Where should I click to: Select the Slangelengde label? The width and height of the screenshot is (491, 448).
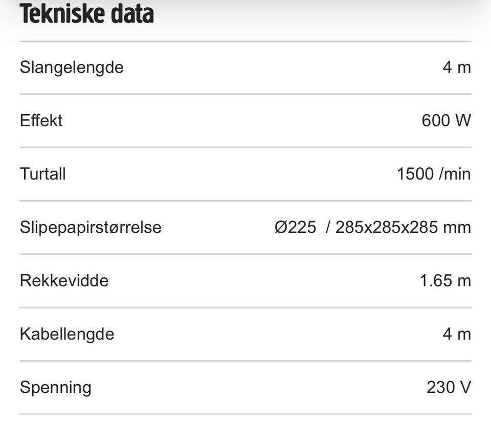point(72,68)
